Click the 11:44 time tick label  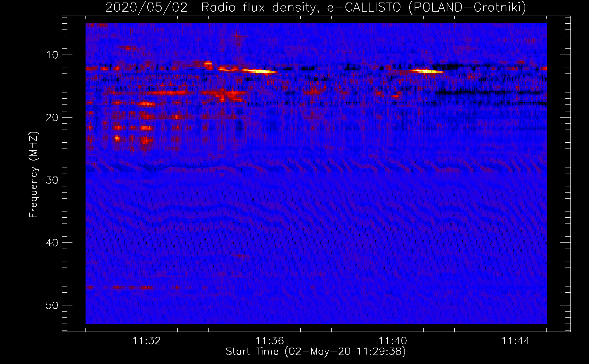pyautogui.click(x=516, y=341)
